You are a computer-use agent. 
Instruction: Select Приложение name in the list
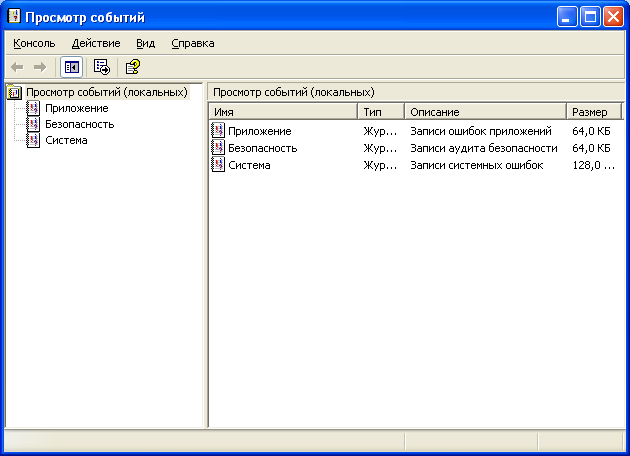coord(260,131)
